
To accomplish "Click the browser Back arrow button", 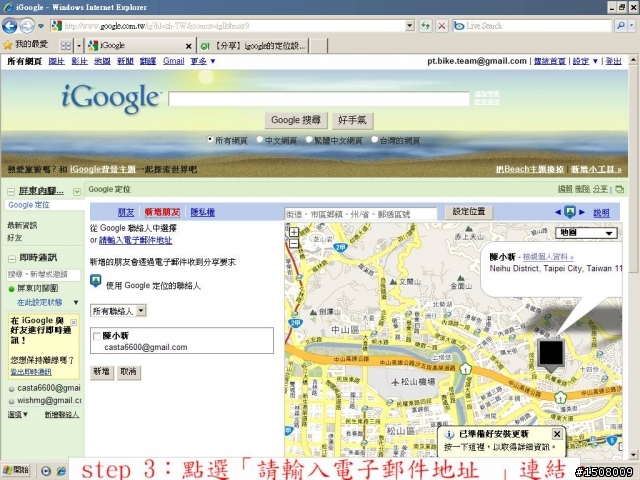I will 9,26.
